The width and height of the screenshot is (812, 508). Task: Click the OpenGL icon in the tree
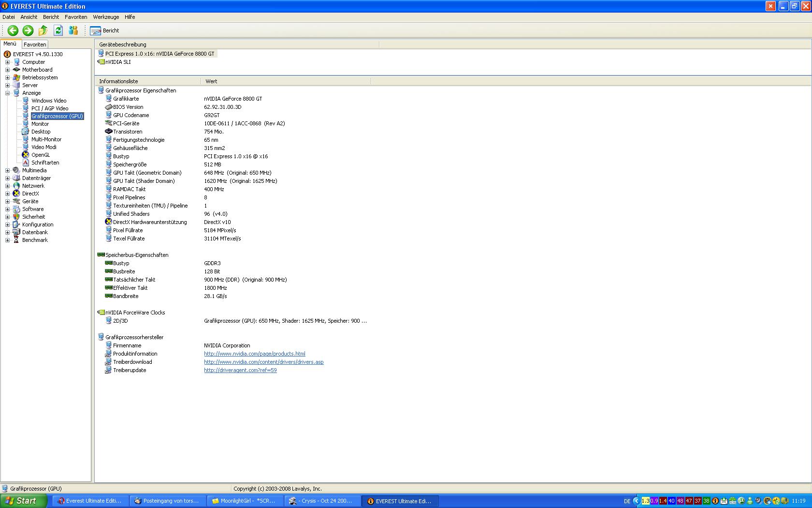point(26,155)
